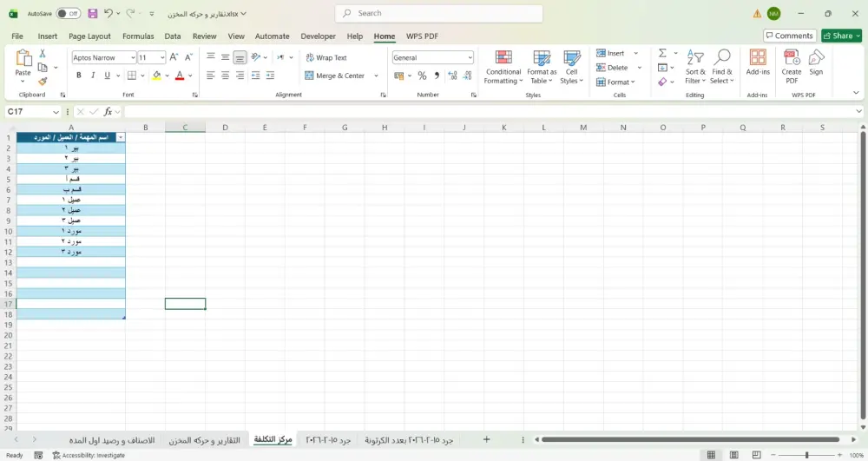Screen dimensions: 868x461
Task: Select the Format Painter brush icon
Action: point(43,82)
